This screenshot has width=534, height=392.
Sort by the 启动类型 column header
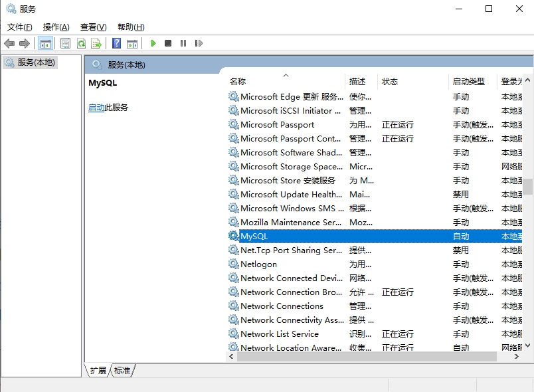tap(469, 82)
